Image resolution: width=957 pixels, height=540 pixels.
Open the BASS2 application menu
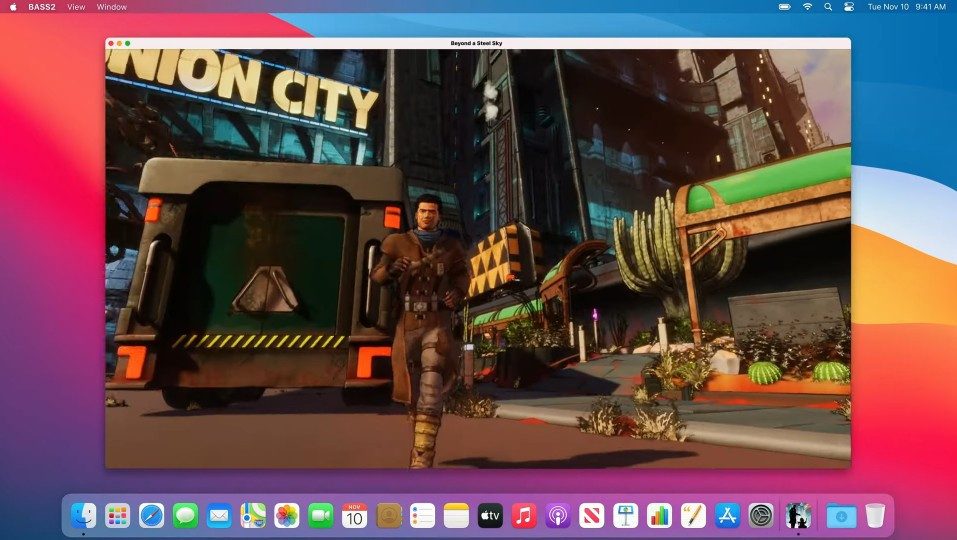tap(42, 7)
